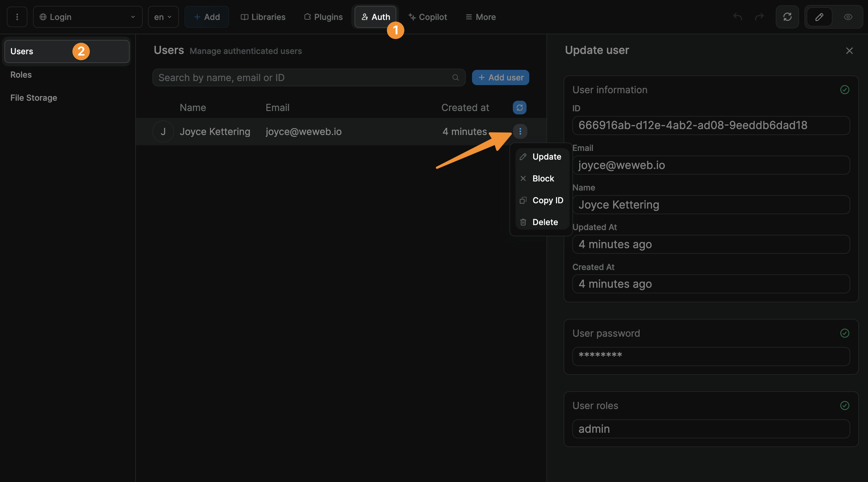Choose Copy ID in the context menu
868x482 pixels.
pyautogui.click(x=547, y=200)
